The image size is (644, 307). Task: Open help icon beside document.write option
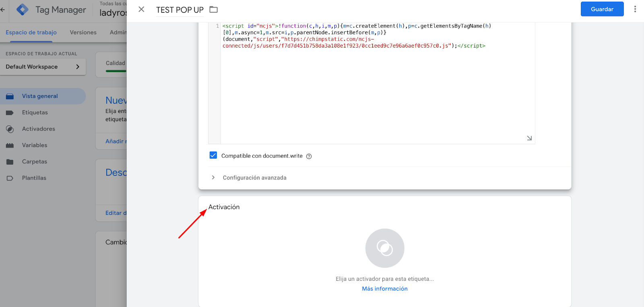point(309,156)
